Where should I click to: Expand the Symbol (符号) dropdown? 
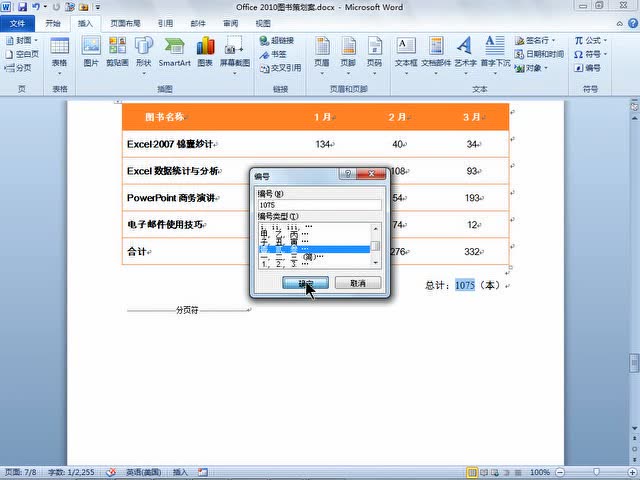tap(605, 54)
